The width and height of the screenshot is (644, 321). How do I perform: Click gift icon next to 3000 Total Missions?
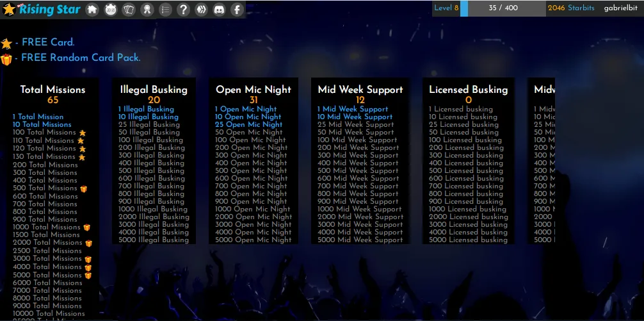coord(88,259)
